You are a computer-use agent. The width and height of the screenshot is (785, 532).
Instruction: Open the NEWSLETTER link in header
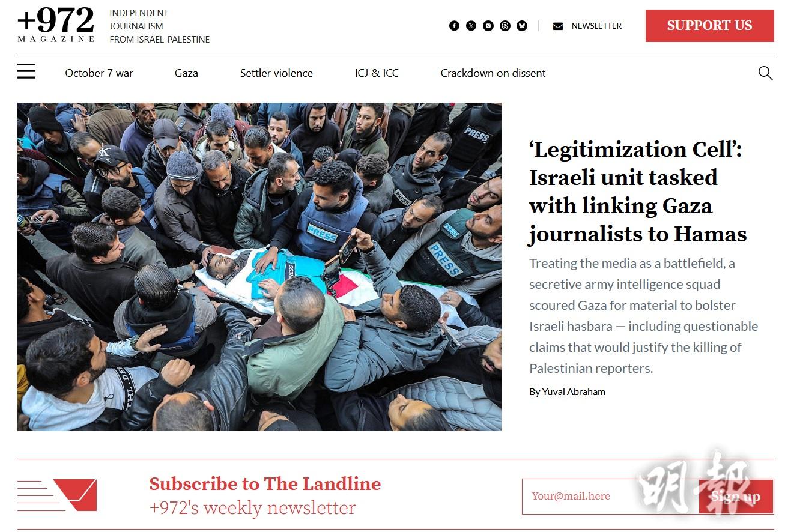(596, 26)
